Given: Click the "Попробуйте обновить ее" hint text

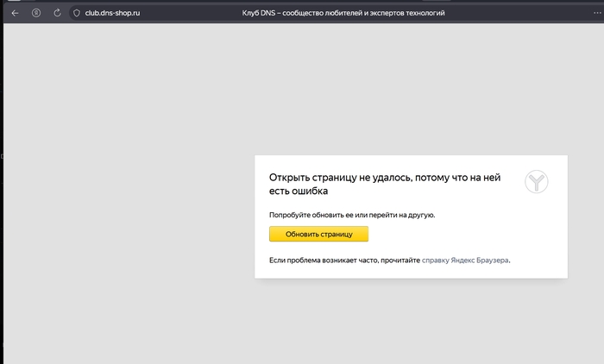Looking at the screenshot, I should [313, 214].
